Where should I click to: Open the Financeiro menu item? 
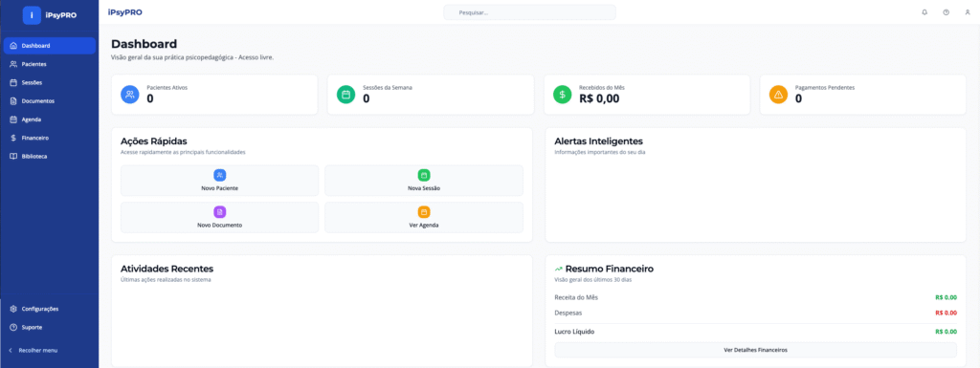click(50, 138)
